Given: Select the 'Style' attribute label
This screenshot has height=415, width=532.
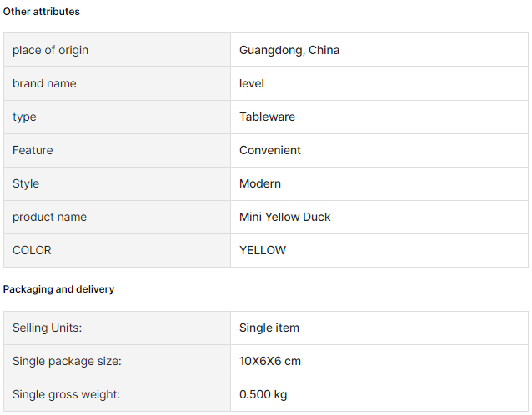Looking at the screenshot, I should tap(26, 183).
